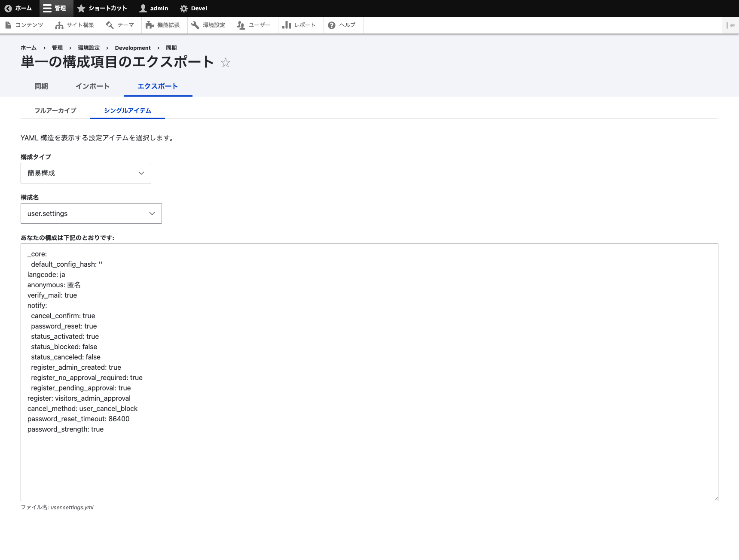Viewport: 739px width, 560px height.
Task: Add page to shortcuts via star icon
Action: pyautogui.click(x=226, y=63)
